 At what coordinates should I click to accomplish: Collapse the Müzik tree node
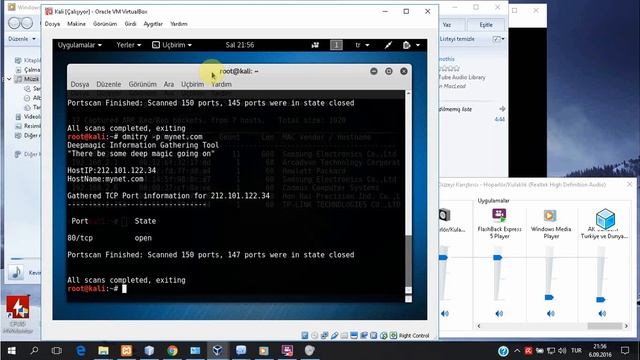pyautogui.click(x=9, y=79)
